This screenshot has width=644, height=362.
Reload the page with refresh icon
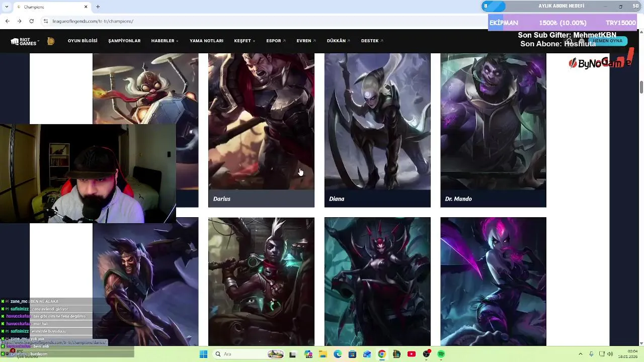point(32,21)
